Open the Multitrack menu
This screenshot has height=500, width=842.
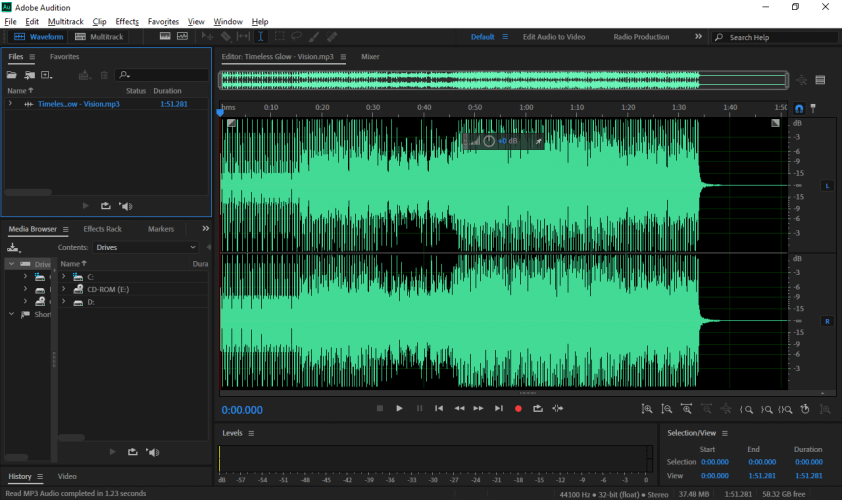click(x=66, y=21)
